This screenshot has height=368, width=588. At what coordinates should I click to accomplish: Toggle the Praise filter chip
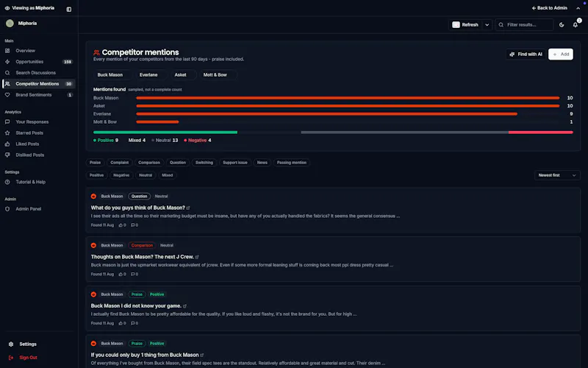click(x=96, y=163)
